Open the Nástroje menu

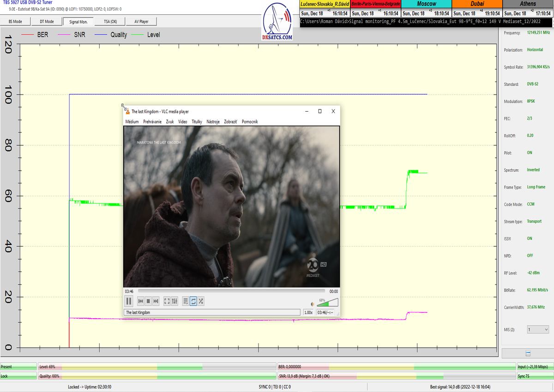[213, 122]
